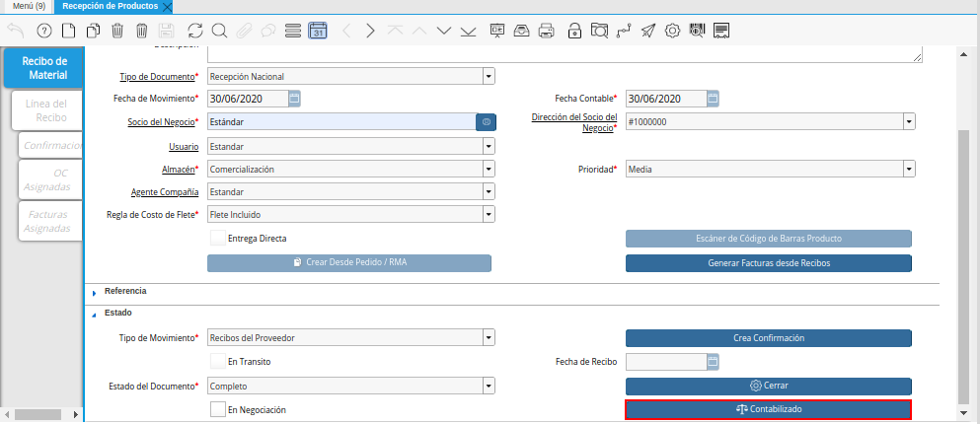
Task: Click the Socio del Negocio input field
Action: pyautogui.click(x=340, y=122)
